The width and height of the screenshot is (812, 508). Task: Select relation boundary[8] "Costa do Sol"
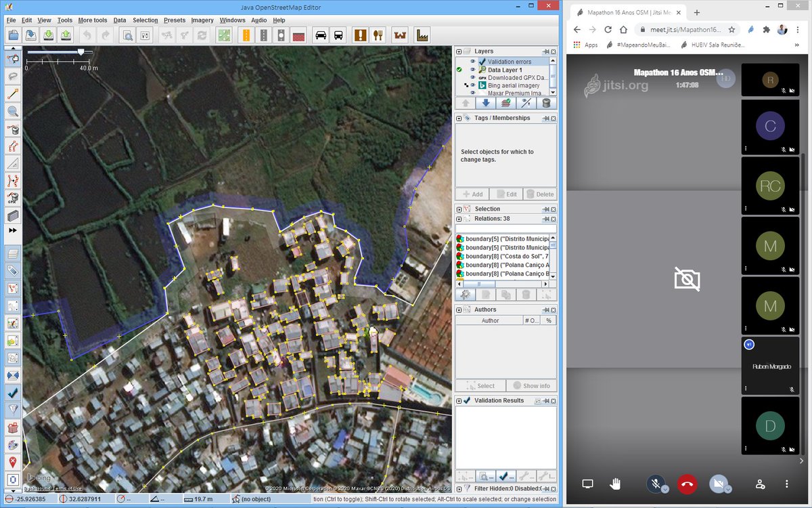(502, 256)
